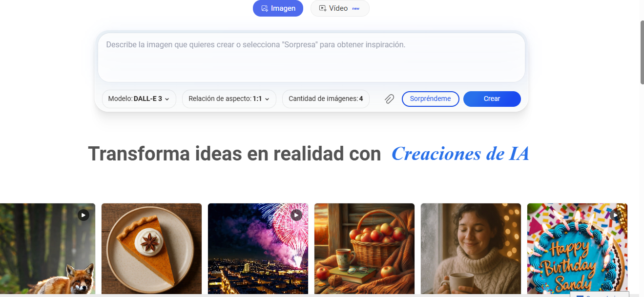Open the woman holding mug image

click(471, 249)
